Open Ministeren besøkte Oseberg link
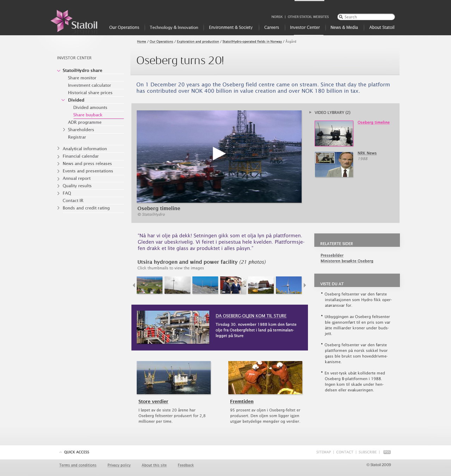451x476 pixels. 347,261
